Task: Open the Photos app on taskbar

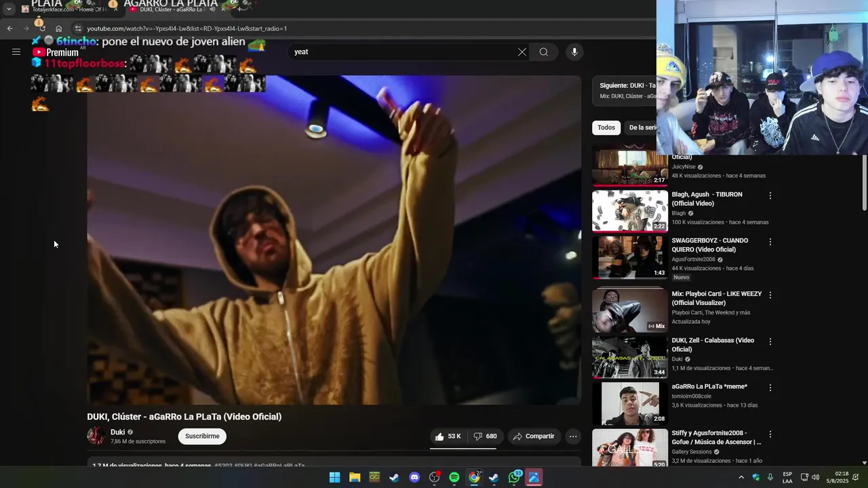Action: [x=534, y=477]
